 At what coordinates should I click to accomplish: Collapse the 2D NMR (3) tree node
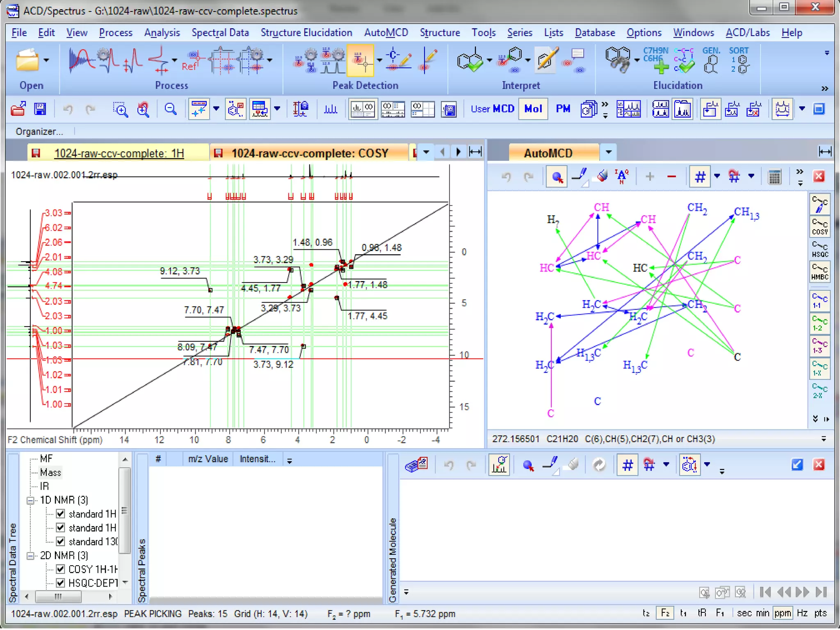(31, 555)
